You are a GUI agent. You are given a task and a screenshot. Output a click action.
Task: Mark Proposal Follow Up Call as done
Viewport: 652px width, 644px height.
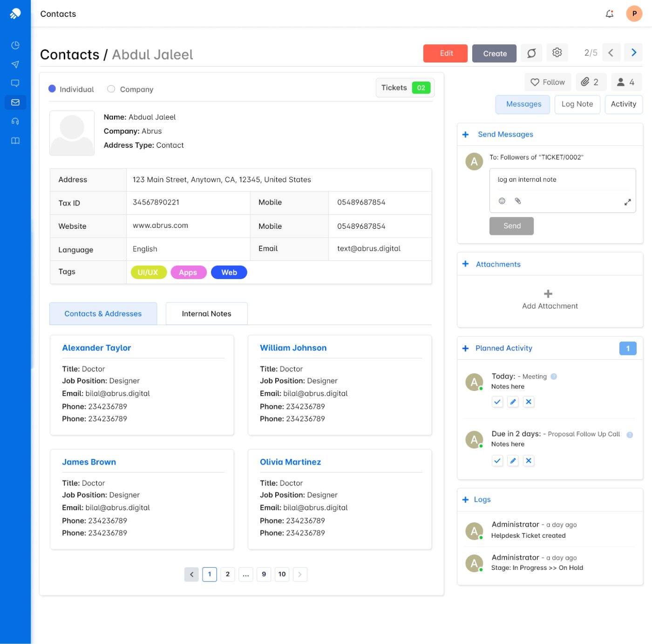(x=497, y=461)
